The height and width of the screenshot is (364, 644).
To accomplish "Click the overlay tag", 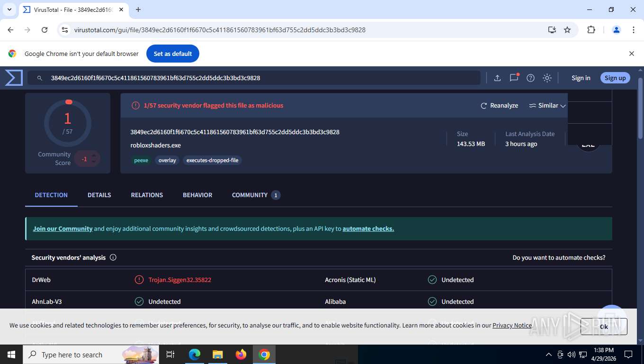I will (x=167, y=160).
